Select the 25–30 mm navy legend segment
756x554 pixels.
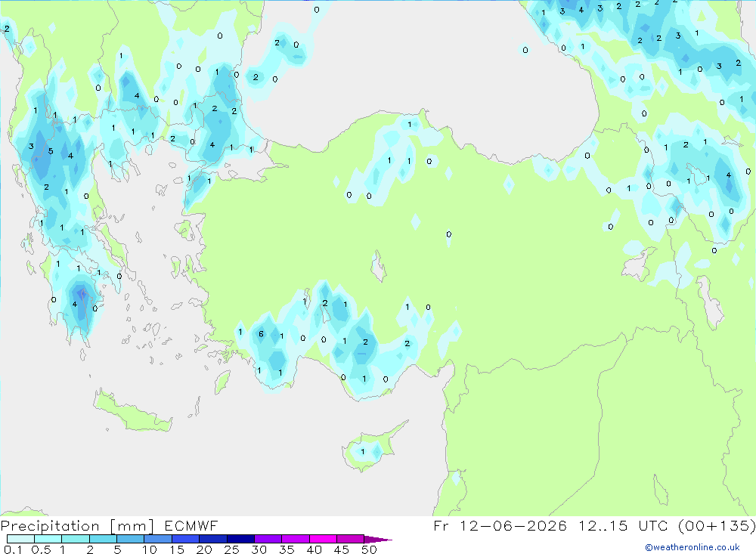240,539
